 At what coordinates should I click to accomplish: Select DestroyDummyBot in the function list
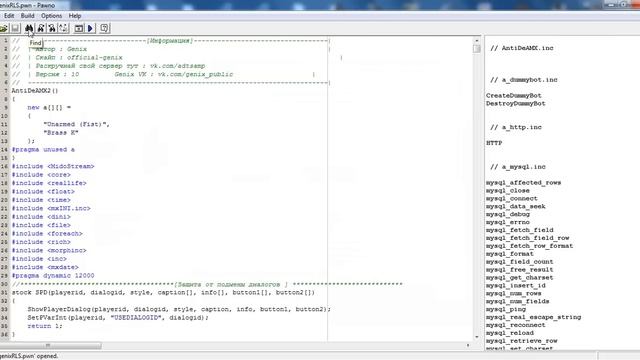[x=516, y=104]
